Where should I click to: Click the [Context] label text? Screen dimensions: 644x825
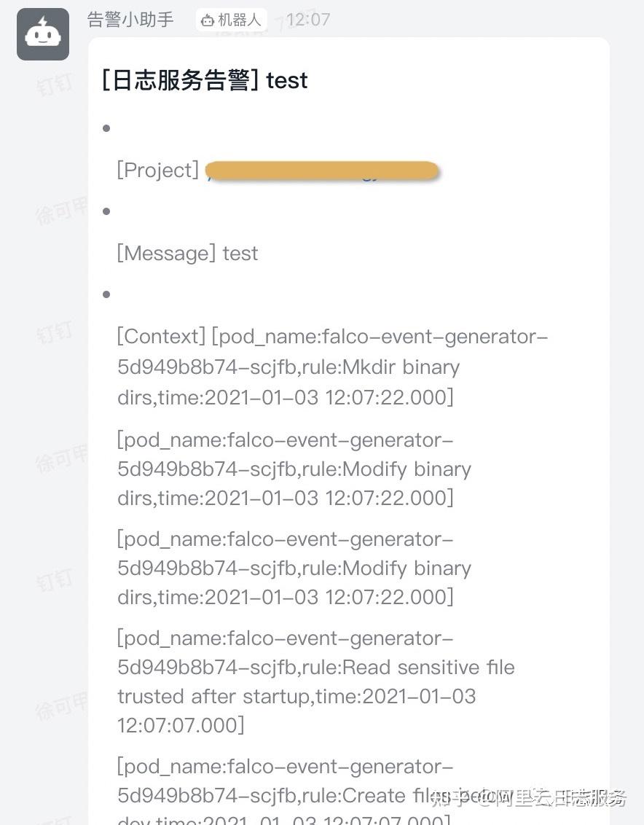coord(161,337)
